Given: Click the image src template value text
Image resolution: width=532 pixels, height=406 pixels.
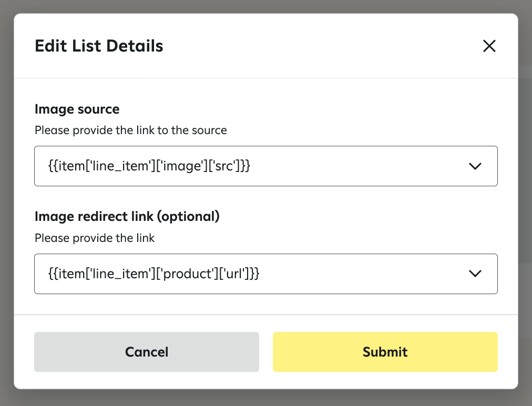Looking at the screenshot, I should tap(149, 166).
